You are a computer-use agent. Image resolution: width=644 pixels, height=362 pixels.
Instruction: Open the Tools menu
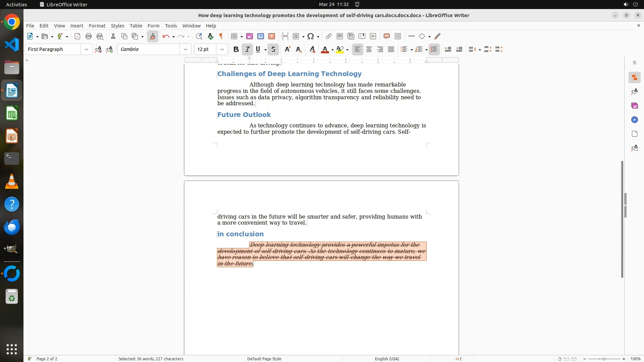[x=171, y=26]
